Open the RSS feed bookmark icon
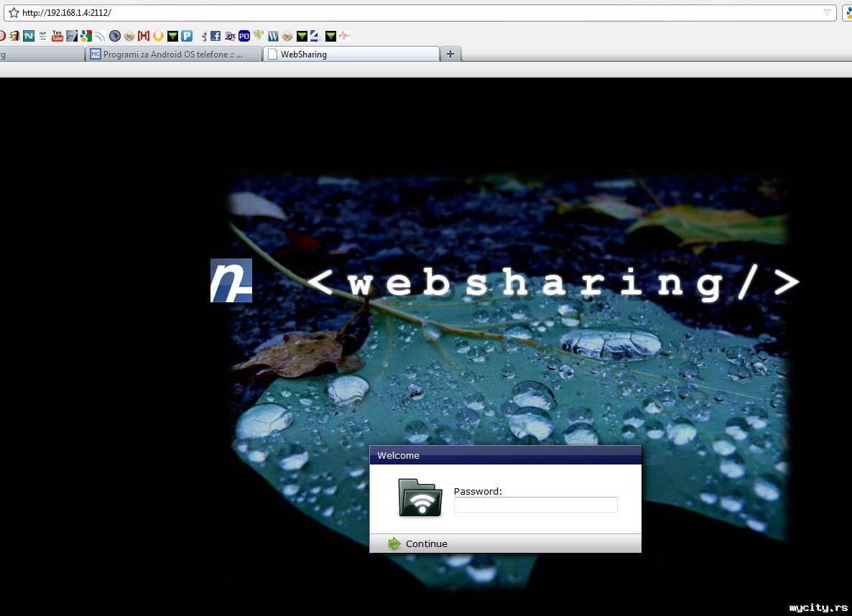The width and height of the screenshot is (852, 616). pyautogui.click(x=100, y=36)
